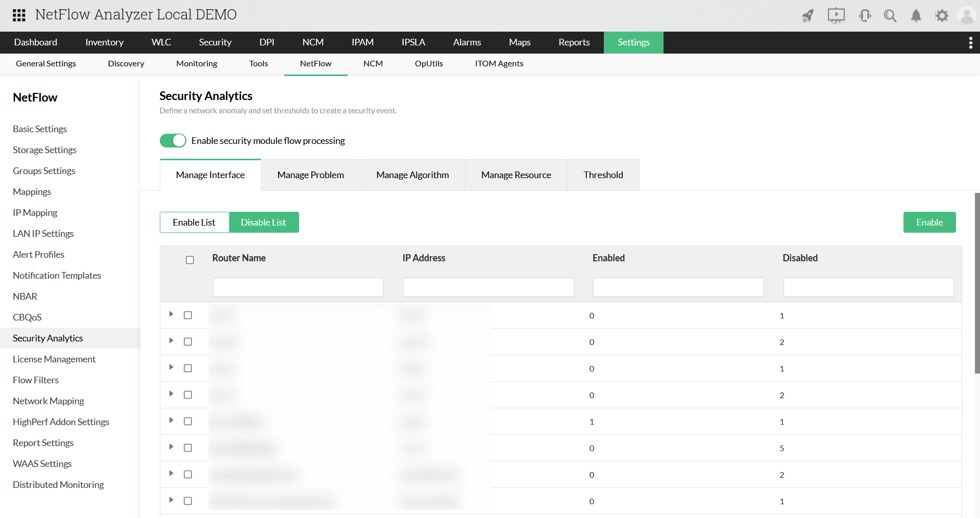Open the live demo screen icon
This screenshot has width=980, height=518.
pyautogui.click(x=836, y=16)
